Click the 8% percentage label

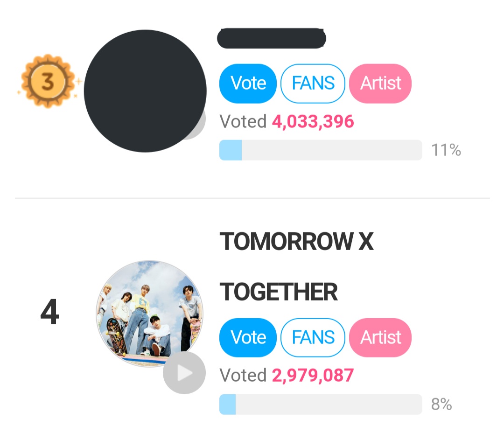pyautogui.click(x=441, y=404)
